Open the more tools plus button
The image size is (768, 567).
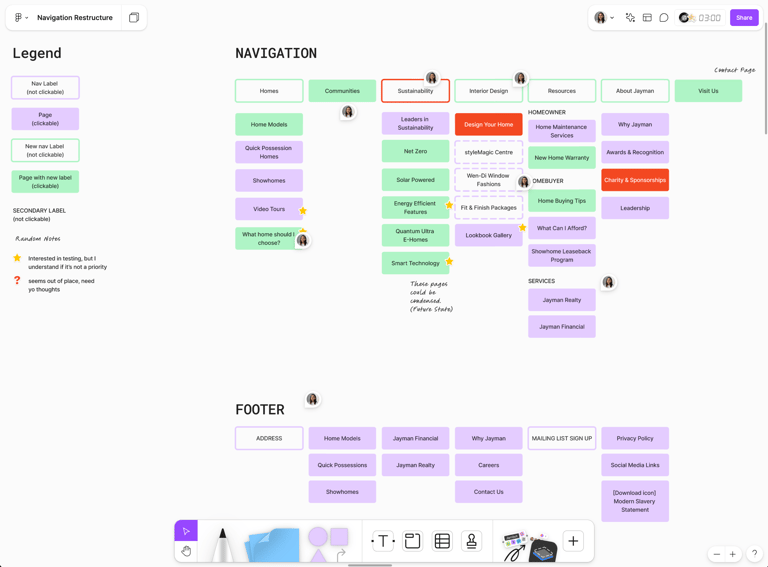click(573, 541)
